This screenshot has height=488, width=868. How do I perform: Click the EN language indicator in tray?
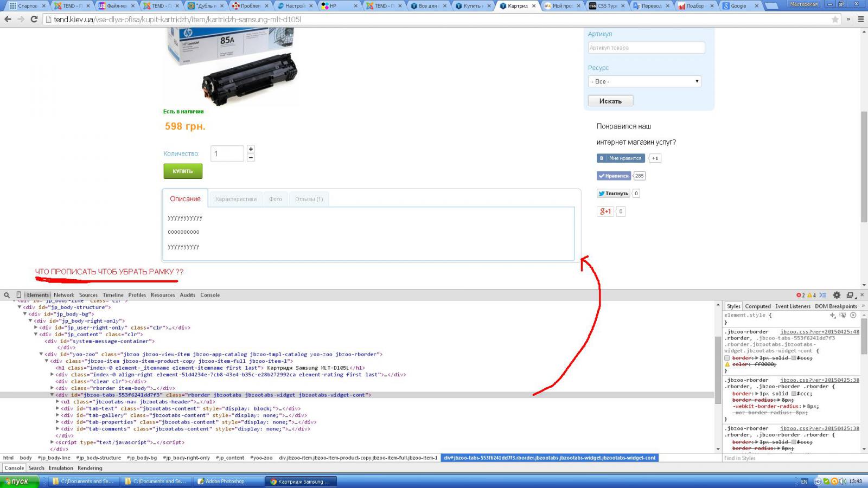click(804, 481)
